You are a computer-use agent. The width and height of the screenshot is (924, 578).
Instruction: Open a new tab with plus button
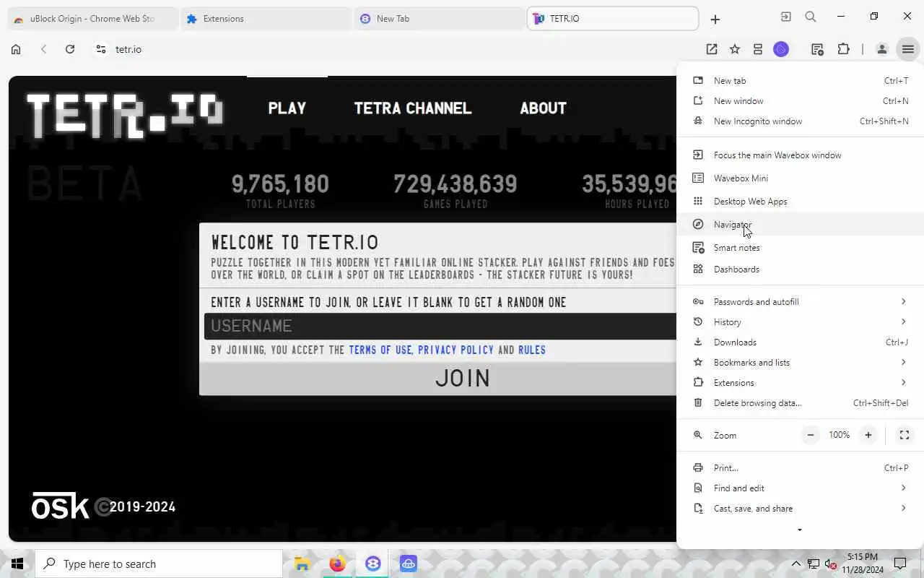click(715, 20)
